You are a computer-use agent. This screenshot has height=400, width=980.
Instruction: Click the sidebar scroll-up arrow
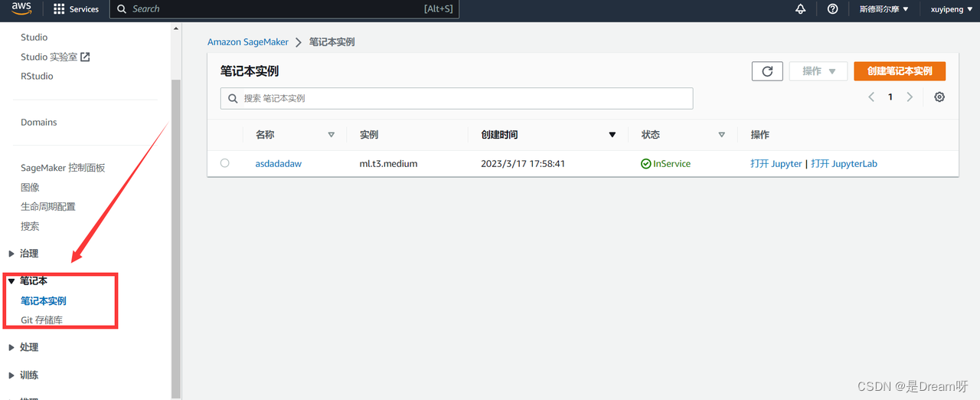tap(176, 28)
